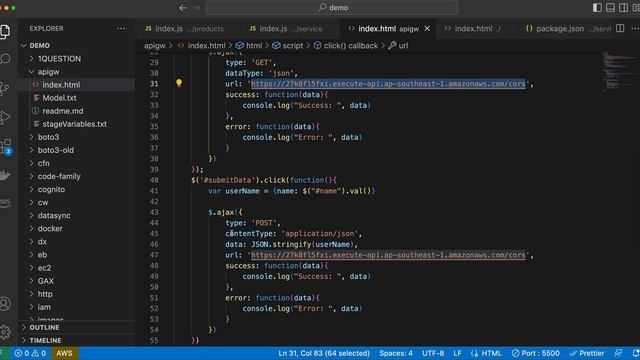The height and width of the screenshot is (360, 640).
Task: Click the url breadcrumb item
Action: (398, 46)
